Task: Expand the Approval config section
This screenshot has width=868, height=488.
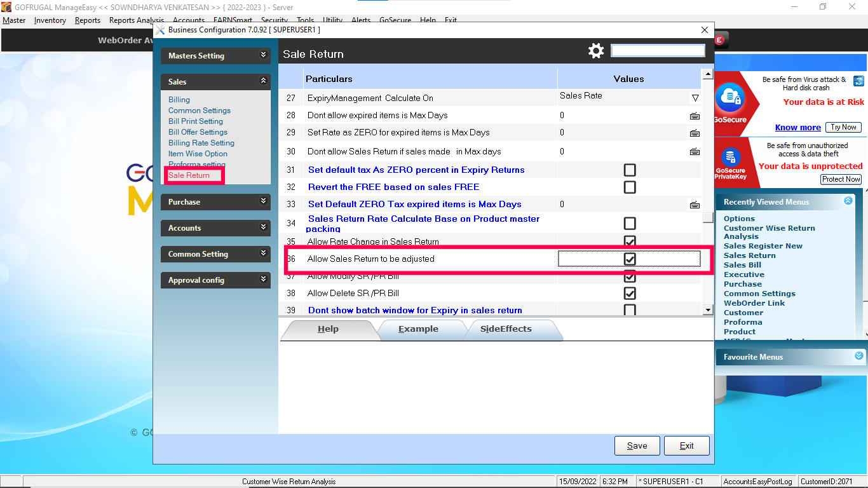Action: [x=215, y=280]
